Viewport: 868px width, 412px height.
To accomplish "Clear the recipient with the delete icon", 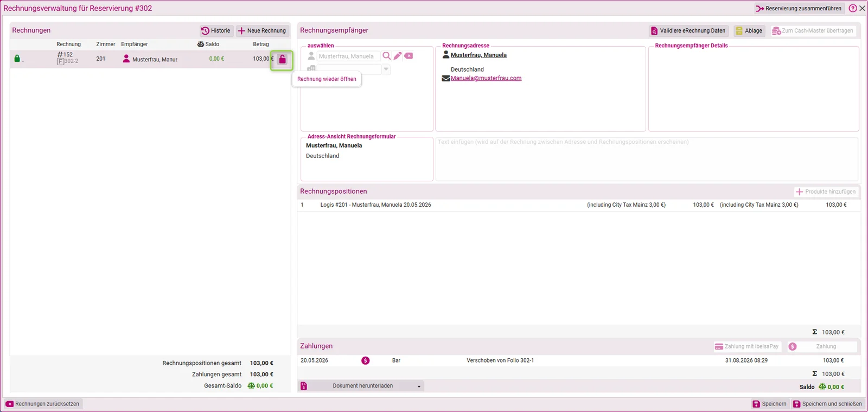I will pyautogui.click(x=409, y=56).
